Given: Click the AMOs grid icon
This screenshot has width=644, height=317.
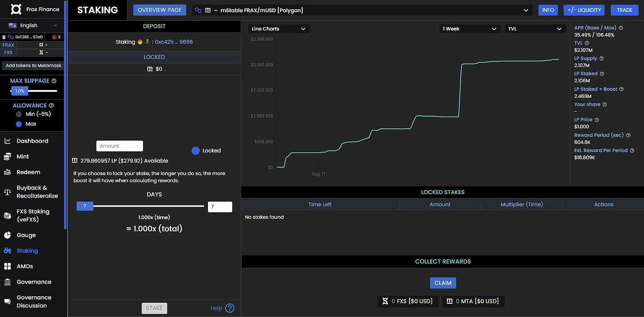Looking at the screenshot, I should (x=7, y=266).
